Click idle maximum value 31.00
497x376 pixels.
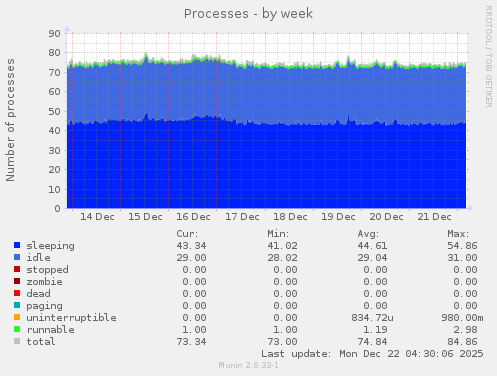coord(462,258)
